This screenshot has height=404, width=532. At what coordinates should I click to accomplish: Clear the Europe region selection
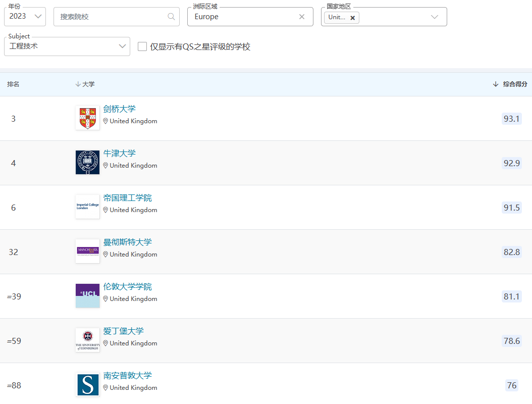(x=302, y=17)
